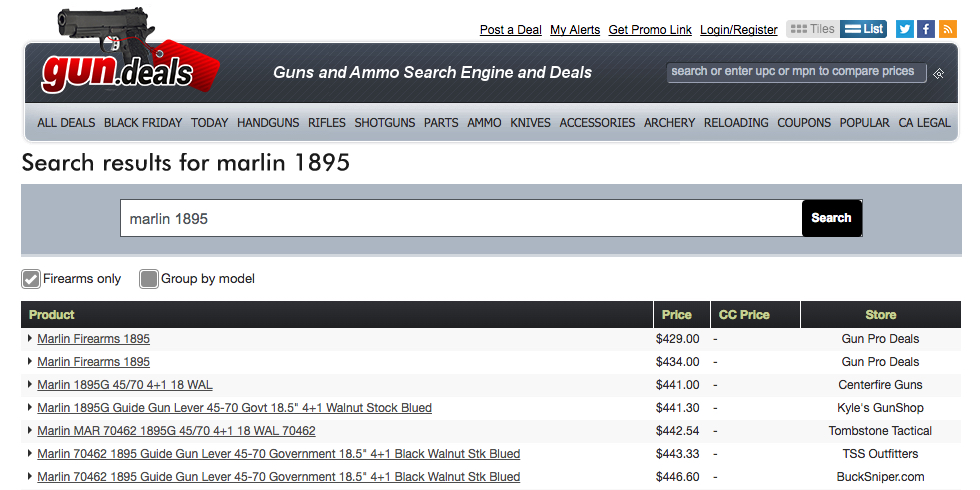Go to the PARTS category
The height and width of the screenshot is (490, 980).
pyautogui.click(x=441, y=122)
